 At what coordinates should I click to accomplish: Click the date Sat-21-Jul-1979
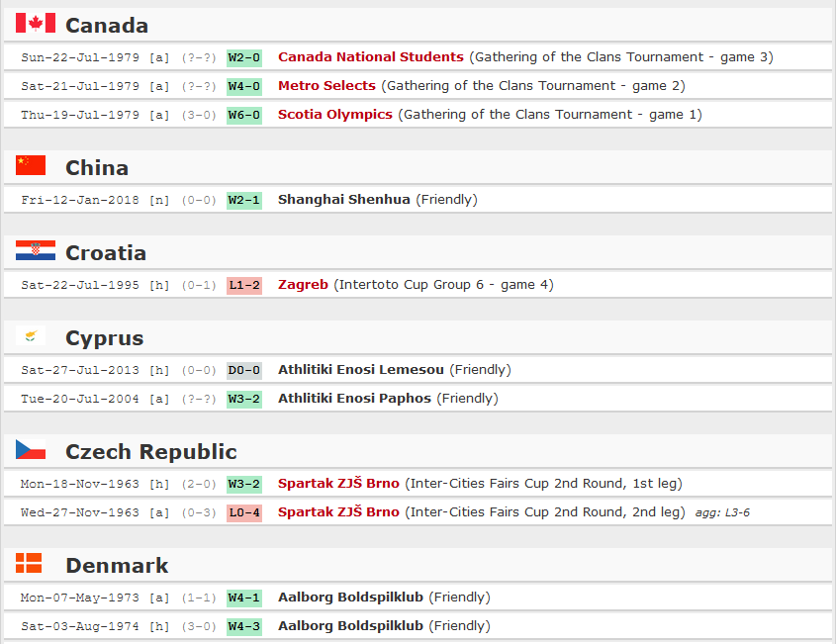tap(80, 86)
